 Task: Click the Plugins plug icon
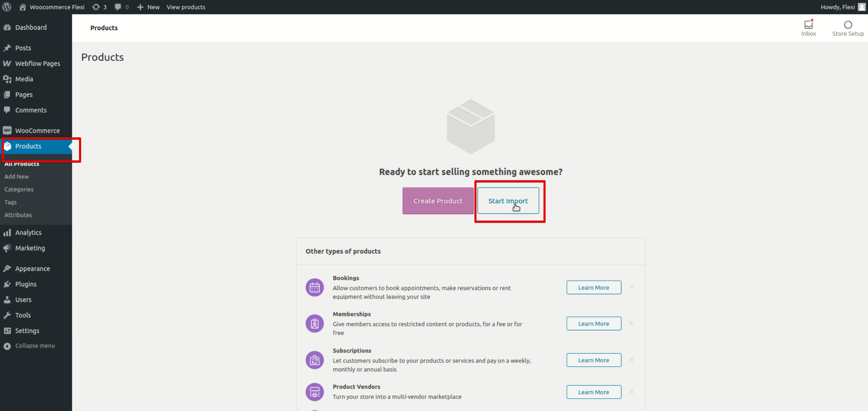coord(7,284)
